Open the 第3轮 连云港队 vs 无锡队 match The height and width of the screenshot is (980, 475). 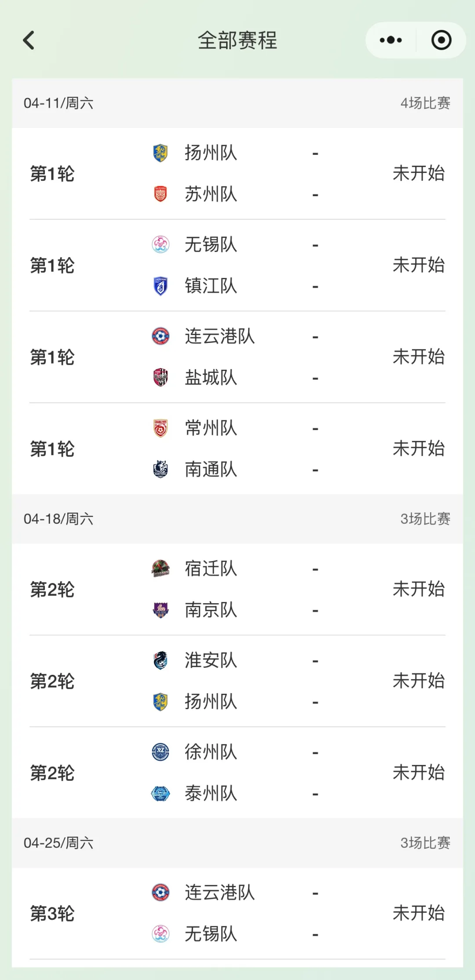237,914
